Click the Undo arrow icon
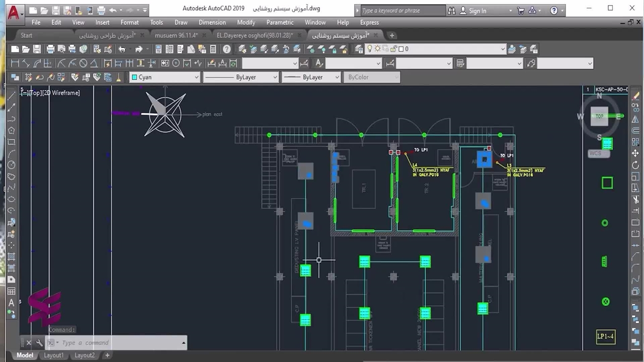 click(x=122, y=49)
